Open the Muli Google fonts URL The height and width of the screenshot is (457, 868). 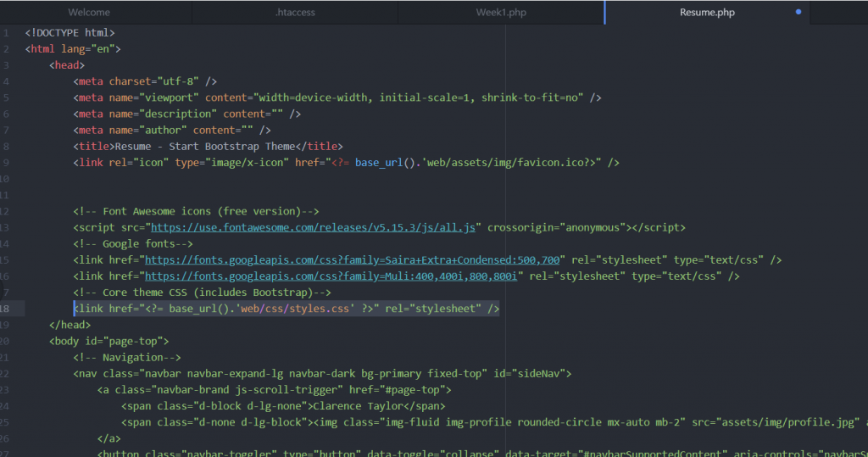click(331, 276)
